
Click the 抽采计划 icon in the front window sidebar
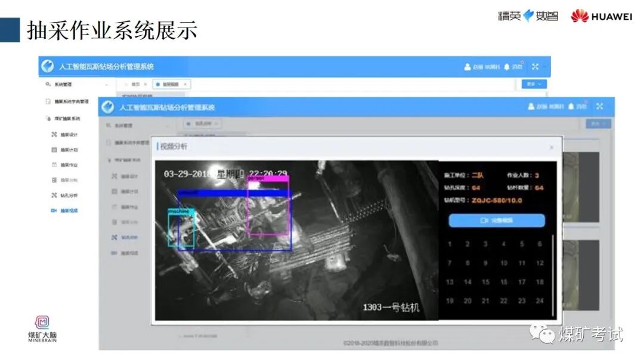click(114, 191)
